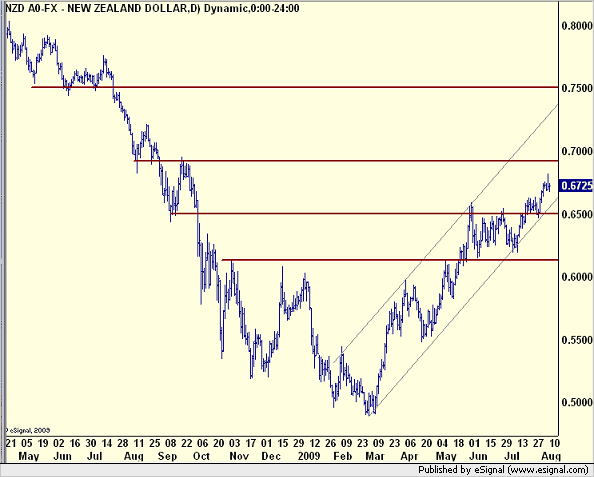Click the day label 25 on time axis
594x477 pixels.
[x=155, y=443]
